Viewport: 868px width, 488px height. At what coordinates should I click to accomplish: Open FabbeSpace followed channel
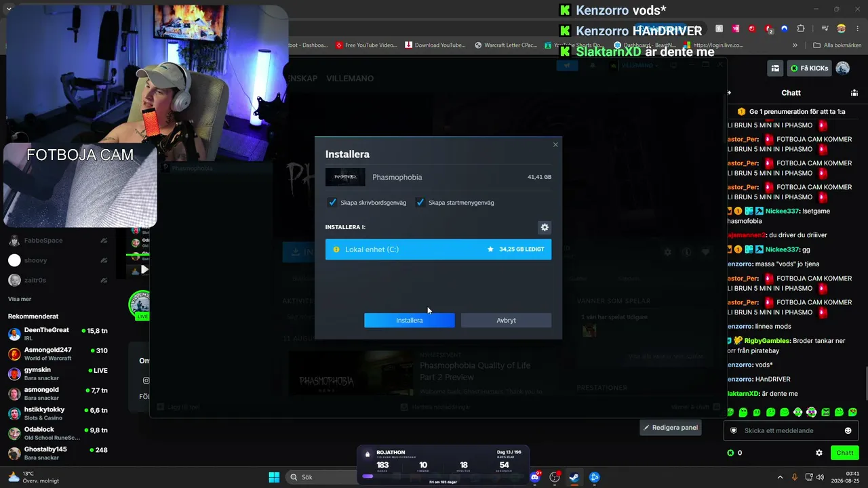tap(58, 241)
